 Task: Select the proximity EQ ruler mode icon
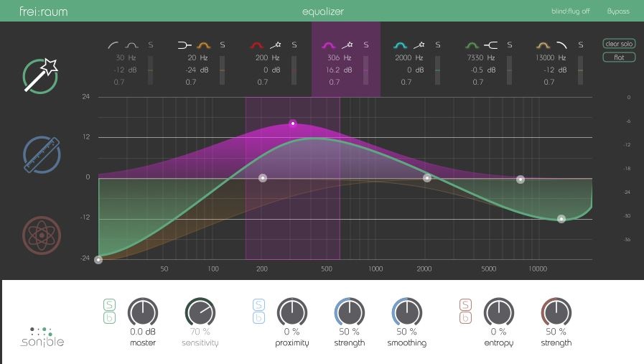point(42,155)
